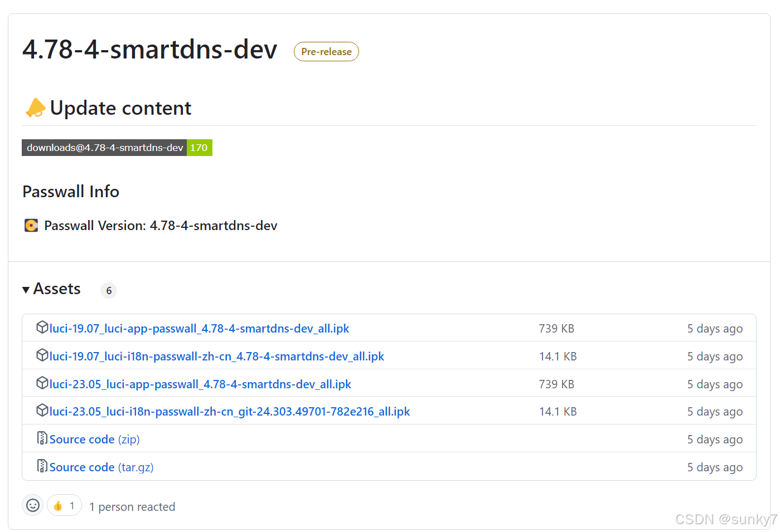Select the 'Passwall Info' heading

(71, 192)
